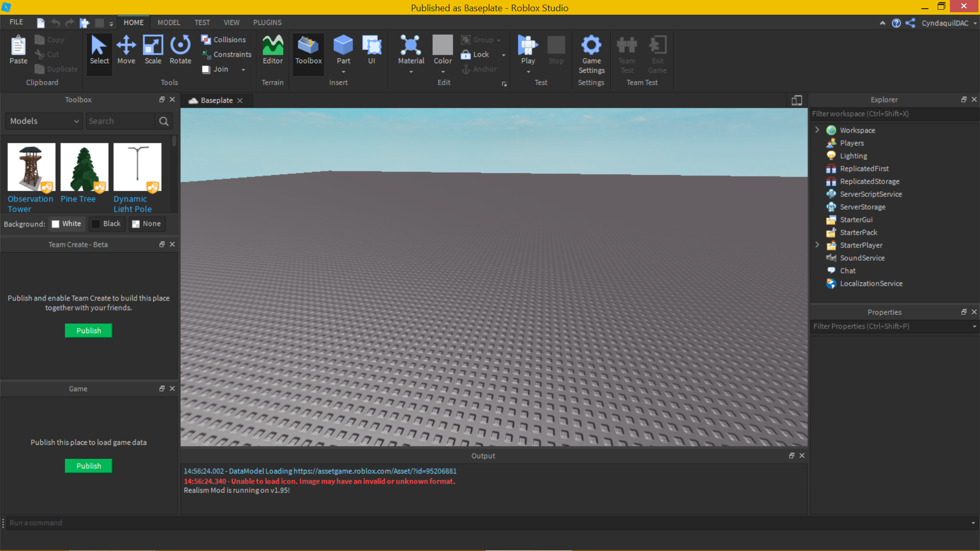Click the Scale tool icon
Viewport: 980px width, 551px height.
click(152, 51)
